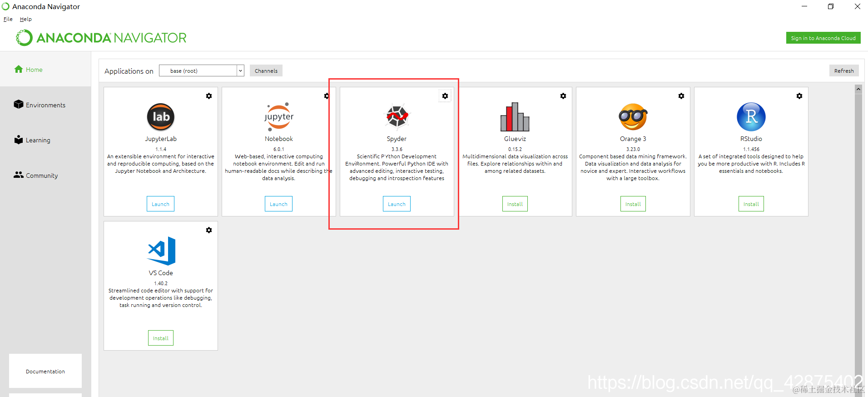Click the scrollbar up arrow
The height and width of the screenshot is (397, 868).
pos(858,89)
